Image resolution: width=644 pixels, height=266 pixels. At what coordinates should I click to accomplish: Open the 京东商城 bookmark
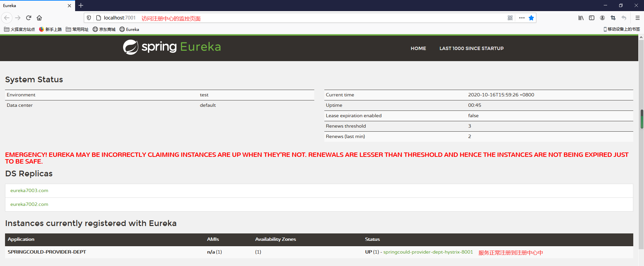point(104,30)
